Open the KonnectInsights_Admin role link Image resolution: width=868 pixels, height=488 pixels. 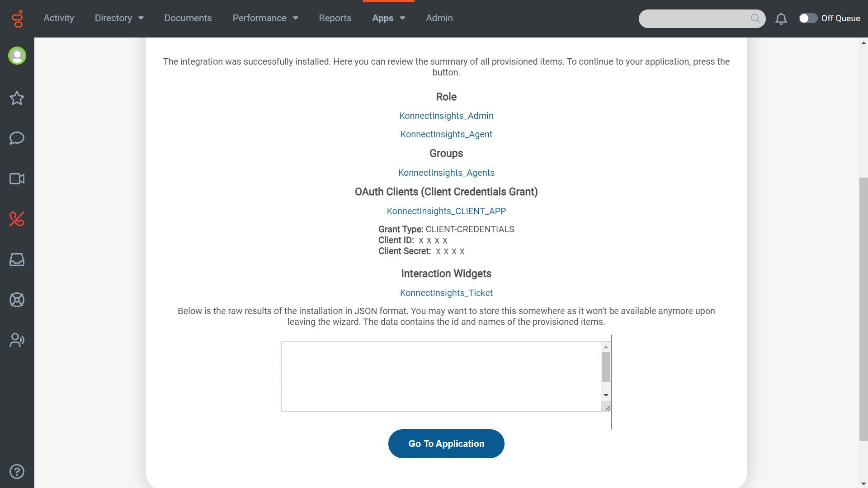point(446,116)
